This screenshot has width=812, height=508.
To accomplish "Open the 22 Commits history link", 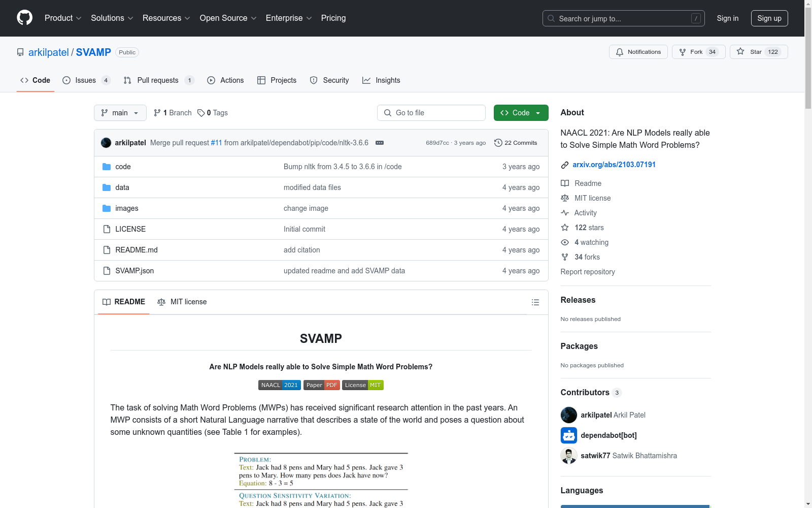I will click(x=516, y=143).
